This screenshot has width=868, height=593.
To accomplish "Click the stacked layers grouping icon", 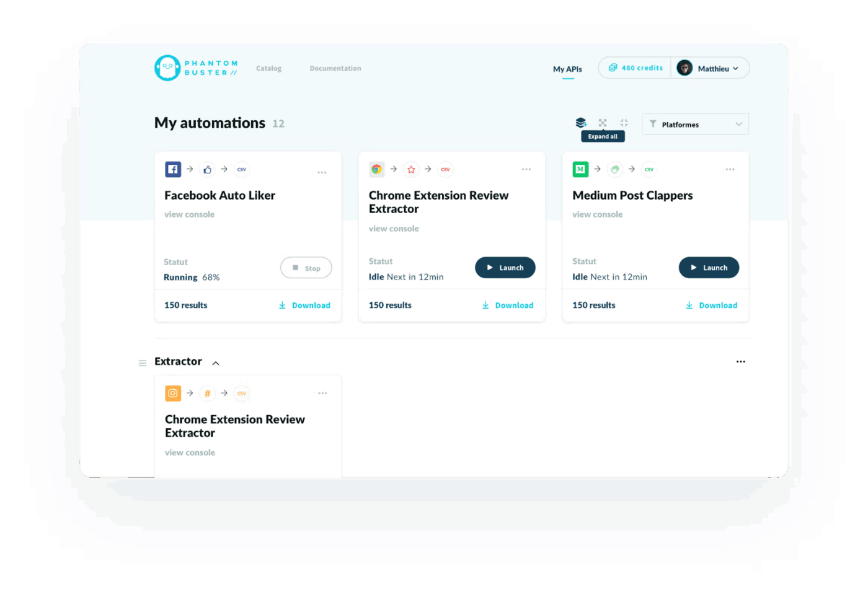I will pyautogui.click(x=581, y=123).
